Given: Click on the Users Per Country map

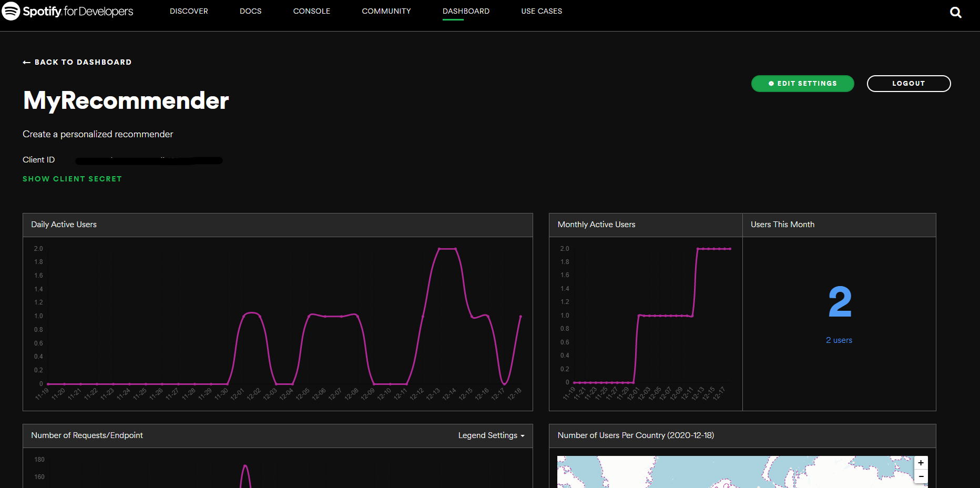Looking at the screenshot, I should (x=736, y=472).
